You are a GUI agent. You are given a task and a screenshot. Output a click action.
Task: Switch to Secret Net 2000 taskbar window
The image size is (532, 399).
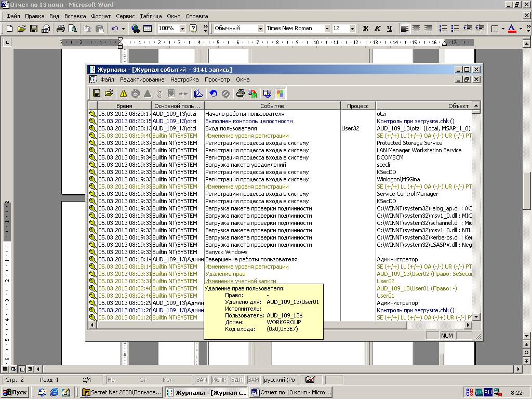pos(122,393)
